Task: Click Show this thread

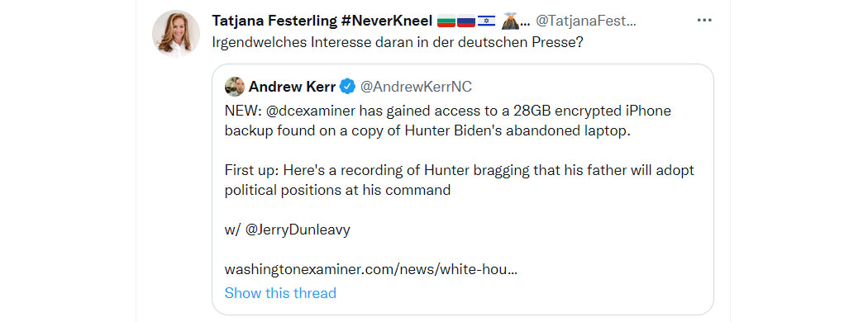Action: tap(280, 292)
